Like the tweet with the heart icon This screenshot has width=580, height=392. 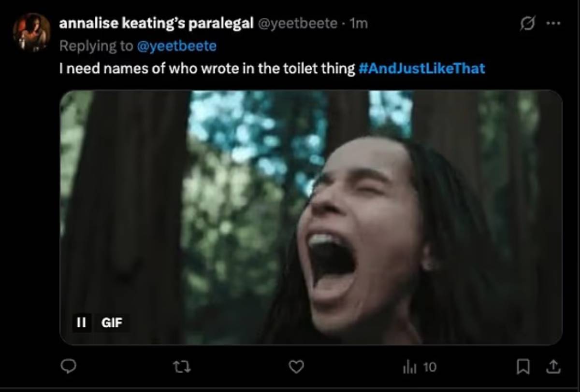(296, 367)
